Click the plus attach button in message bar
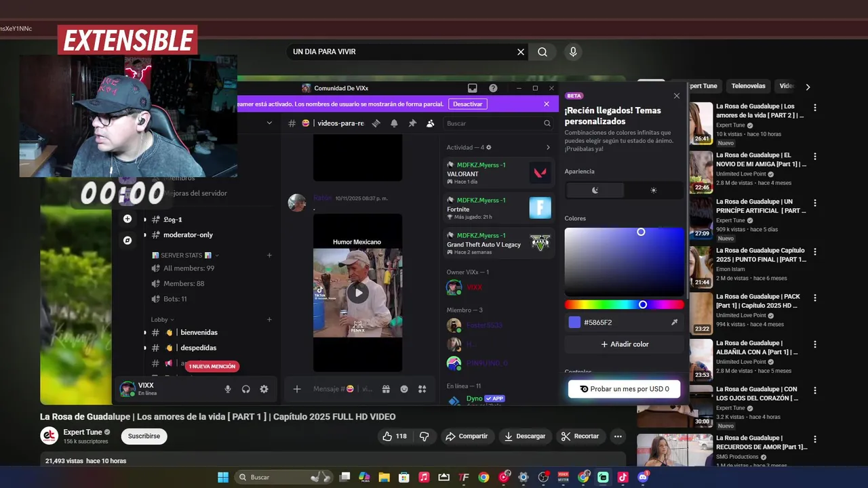The image size is (868, 488). (296, 389)
